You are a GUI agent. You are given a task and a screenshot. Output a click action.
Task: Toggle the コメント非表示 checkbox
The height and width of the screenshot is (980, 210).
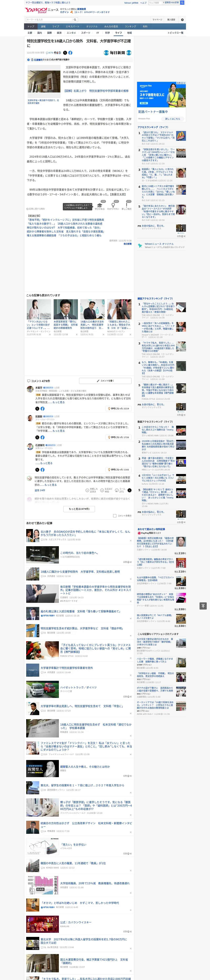pyautogui.click(x=115, y=515)
